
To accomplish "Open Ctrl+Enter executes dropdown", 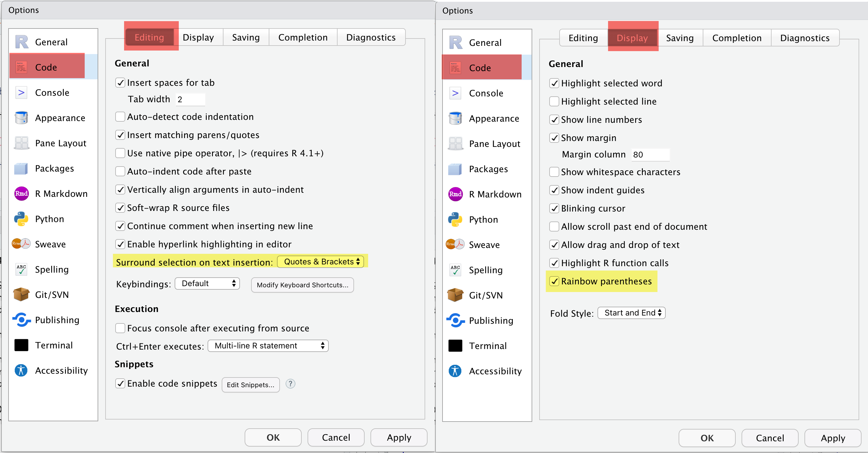I will (x=268, y=346).
